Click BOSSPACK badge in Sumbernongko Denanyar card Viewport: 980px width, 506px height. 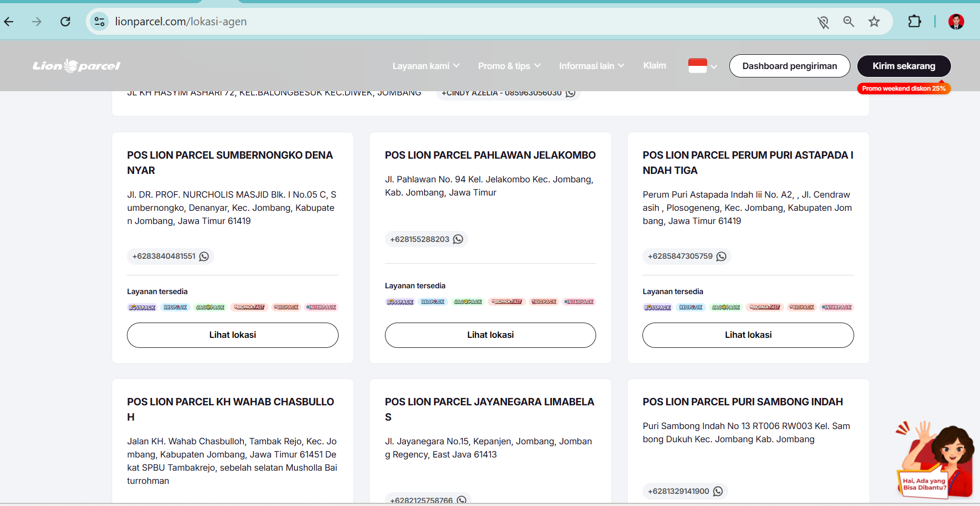[142, 307]
